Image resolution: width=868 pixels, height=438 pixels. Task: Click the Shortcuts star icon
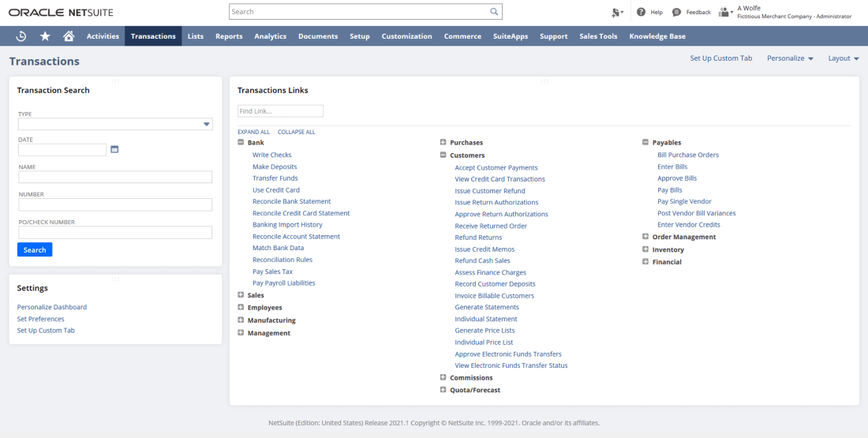coord(45,36)
